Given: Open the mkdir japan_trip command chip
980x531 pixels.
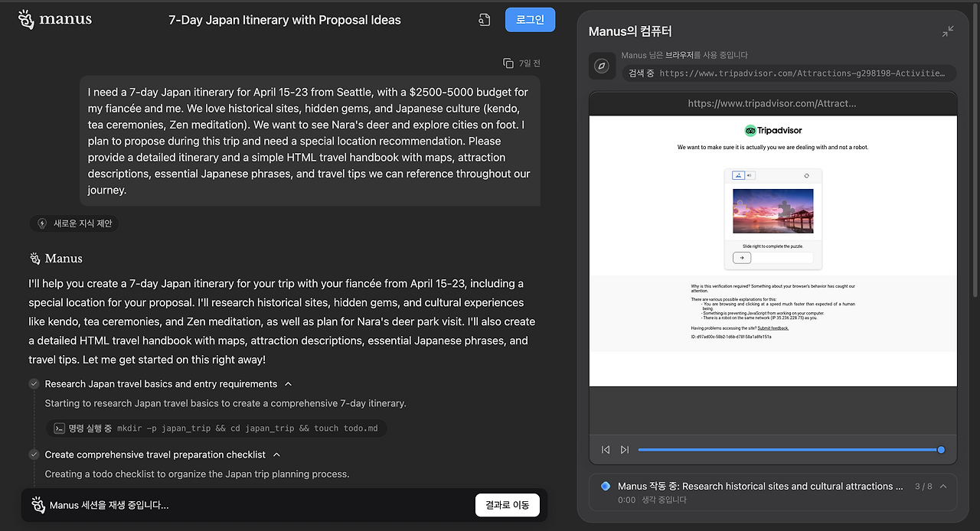Looking at the screenshot, I should point(216,428).
